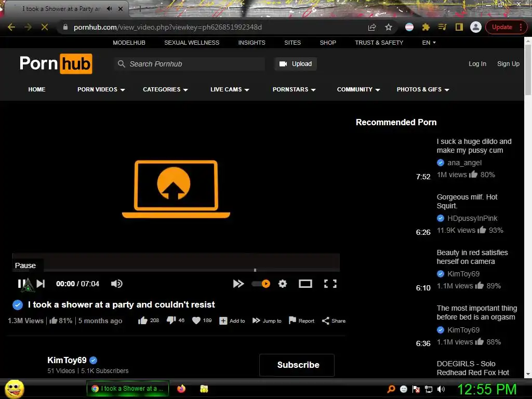This screenshot has height=399, width=532.
Task: Open the EN language dropdown
Action: [429, 43]
